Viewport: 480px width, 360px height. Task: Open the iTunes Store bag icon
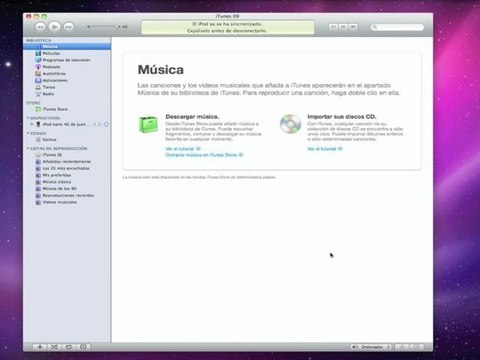pos(38,109)
